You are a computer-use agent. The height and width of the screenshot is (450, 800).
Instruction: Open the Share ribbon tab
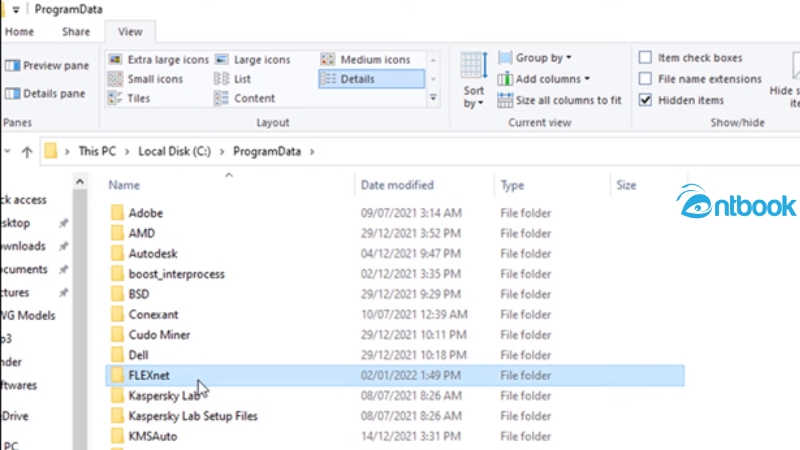(76, 32)
